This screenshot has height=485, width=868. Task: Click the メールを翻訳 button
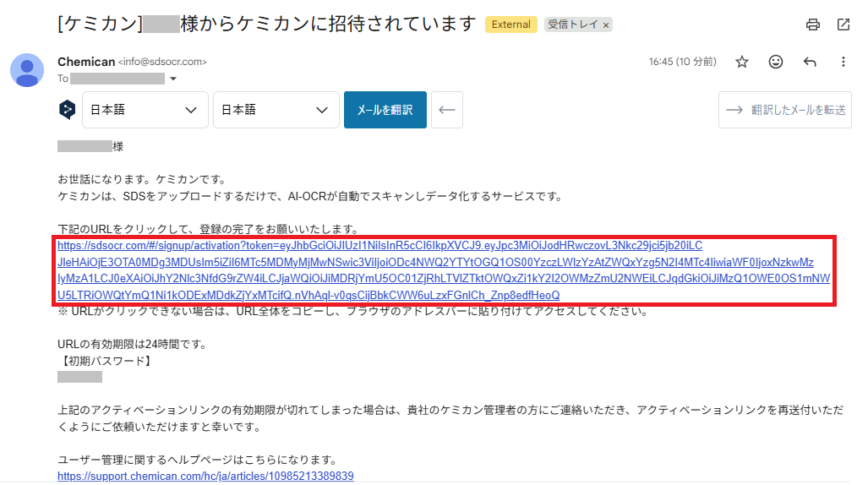(385, 110)
